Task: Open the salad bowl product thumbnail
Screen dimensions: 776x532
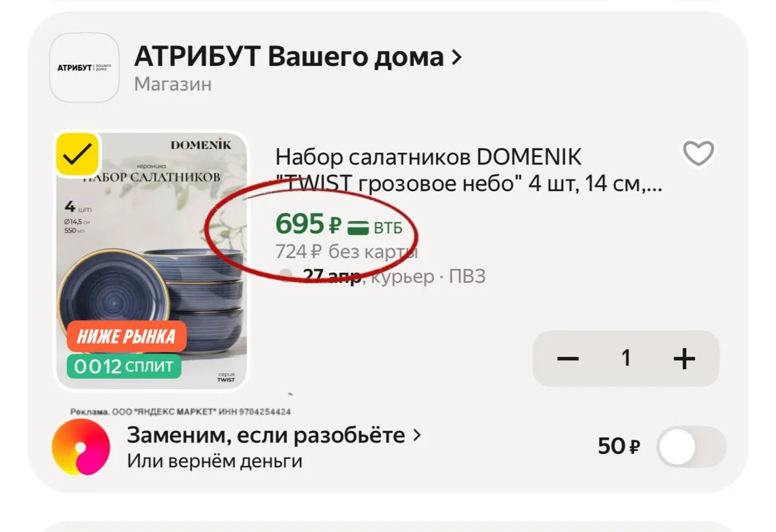Action: click(152, 261)
